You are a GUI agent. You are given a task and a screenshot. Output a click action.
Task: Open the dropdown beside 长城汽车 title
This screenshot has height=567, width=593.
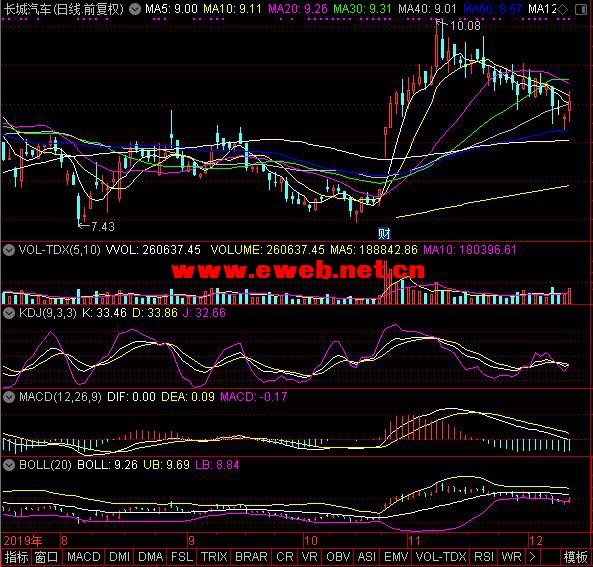coord(135,9)
